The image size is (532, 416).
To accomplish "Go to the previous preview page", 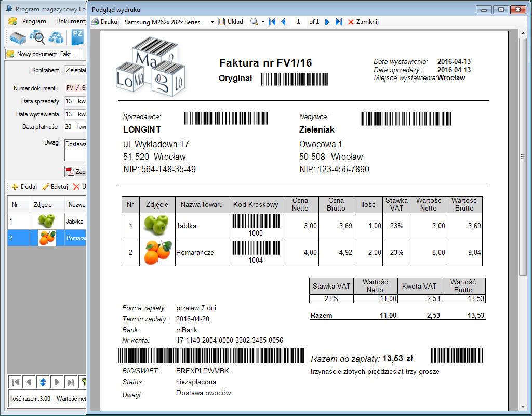I will tap(283, 22).
